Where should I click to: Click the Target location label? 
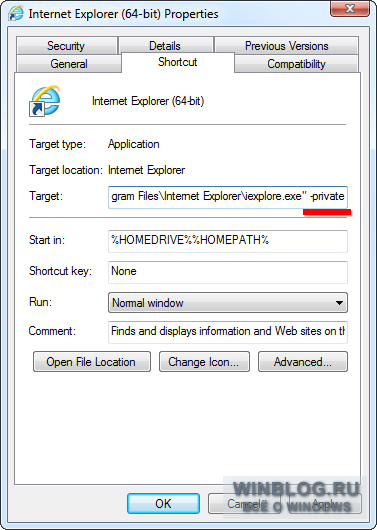pos(66,170)
